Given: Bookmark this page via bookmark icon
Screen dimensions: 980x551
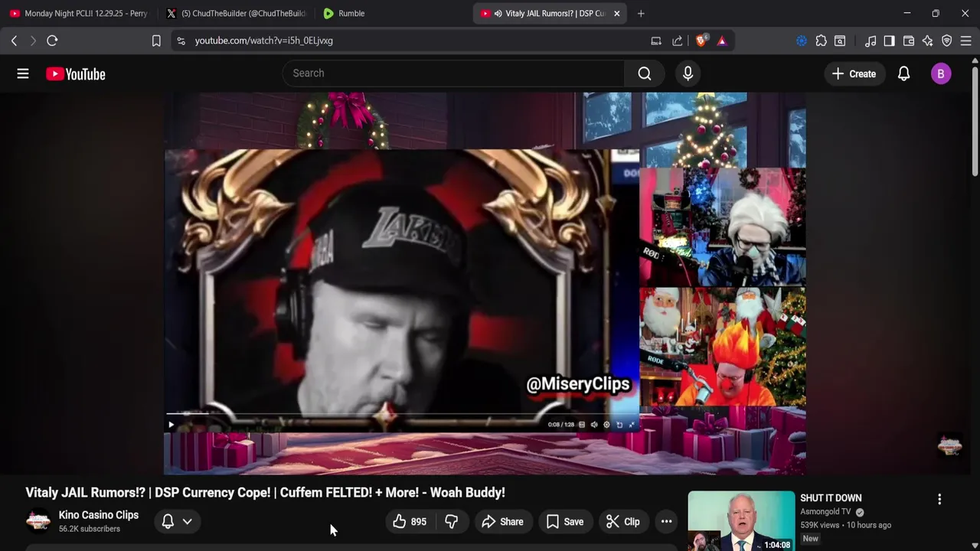Looking at the screenshot, I should (x=156, y=41).
